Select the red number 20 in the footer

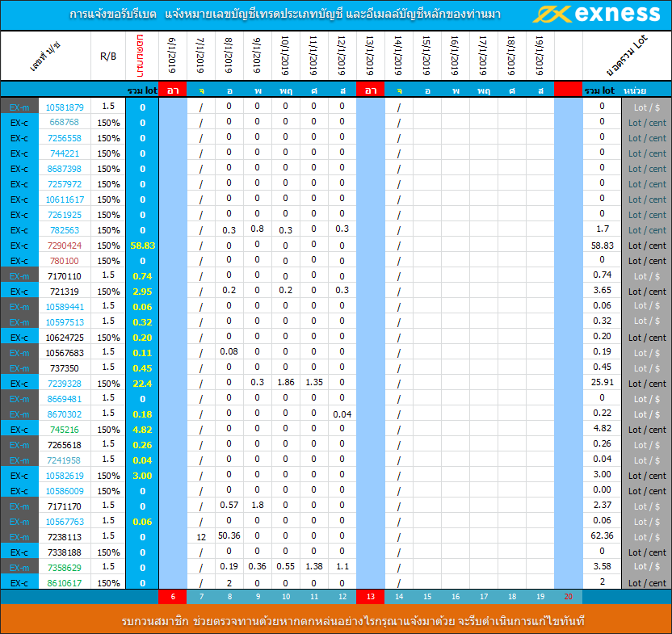[x=569, y=597]
